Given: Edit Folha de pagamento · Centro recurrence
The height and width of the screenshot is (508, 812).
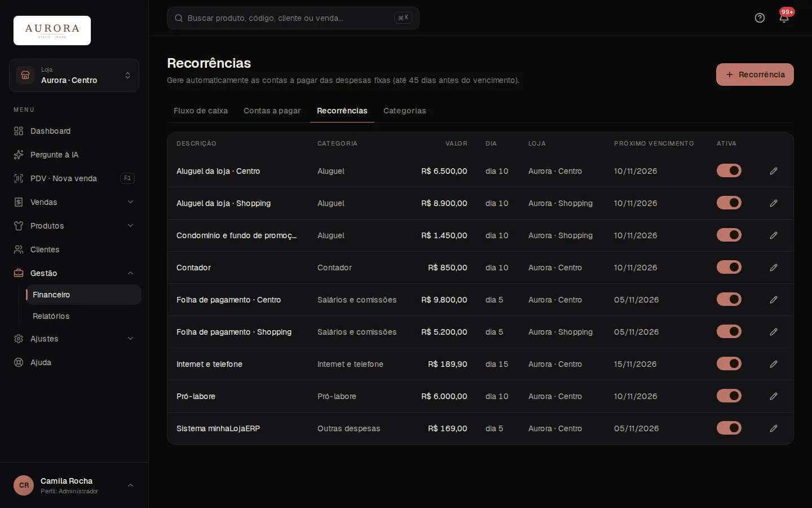Looking at the screenshot, I should pyautogui.click(x=774, y=300).
